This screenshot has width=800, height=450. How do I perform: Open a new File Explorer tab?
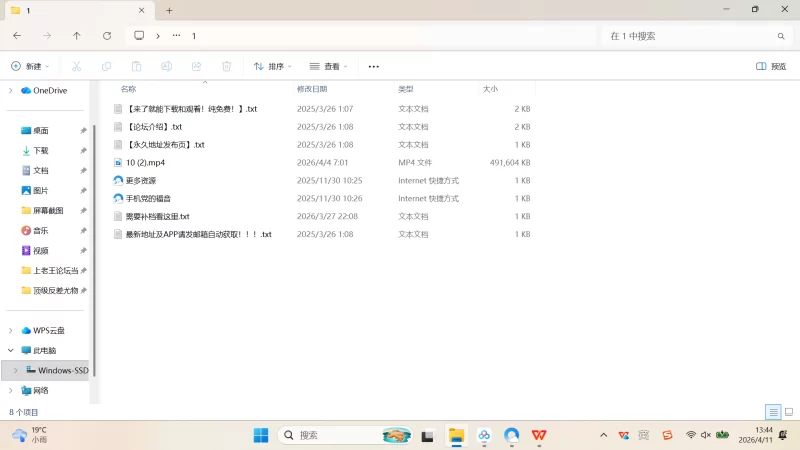pos(169,10)
